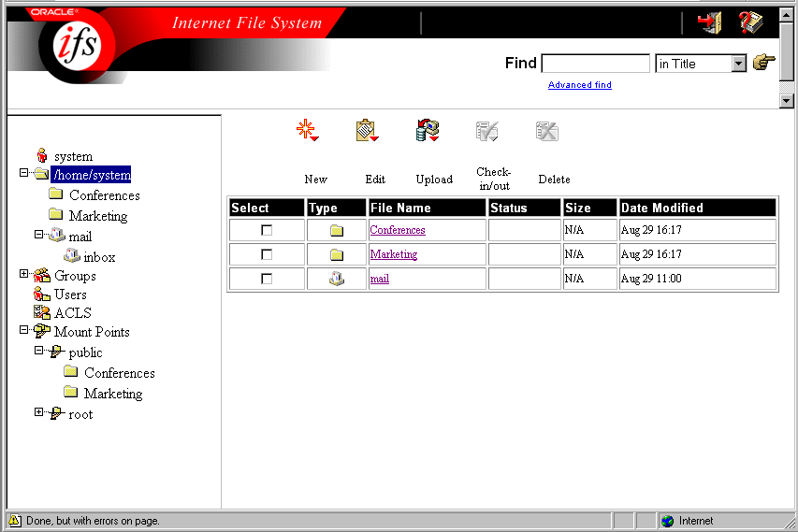Click the Find text input field
The height and width of the screenshot is (532, 798).
(x=595, y=64)
